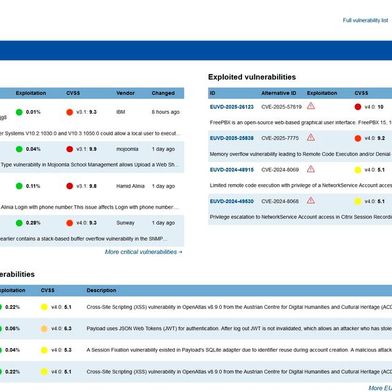Click yellow CVSS dot in CVE-2024-8069 row
This screenshot has height=392, width=392.
click(x=358, y=170)
